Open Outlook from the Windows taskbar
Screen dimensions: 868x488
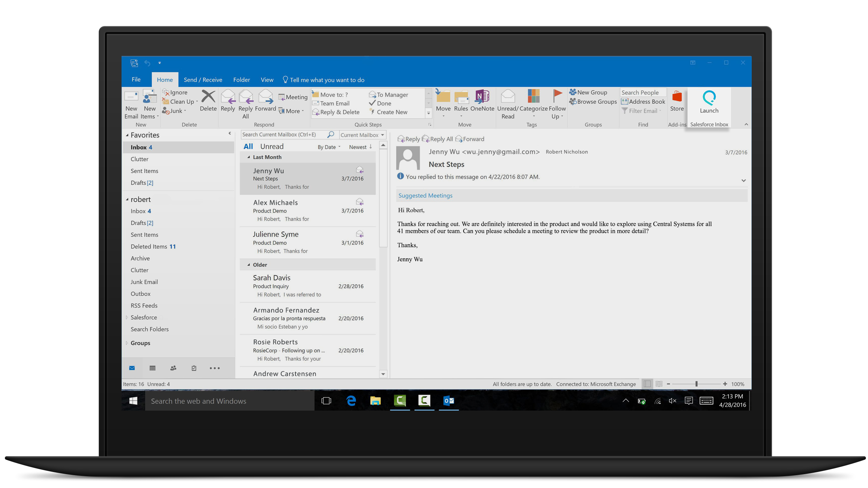click(449, 401)
